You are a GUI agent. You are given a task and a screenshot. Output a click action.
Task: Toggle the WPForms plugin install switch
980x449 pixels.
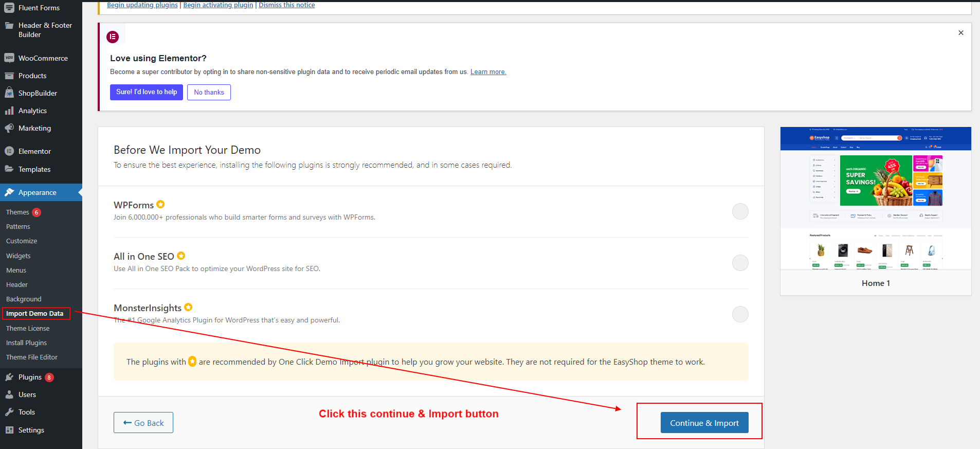740,211
